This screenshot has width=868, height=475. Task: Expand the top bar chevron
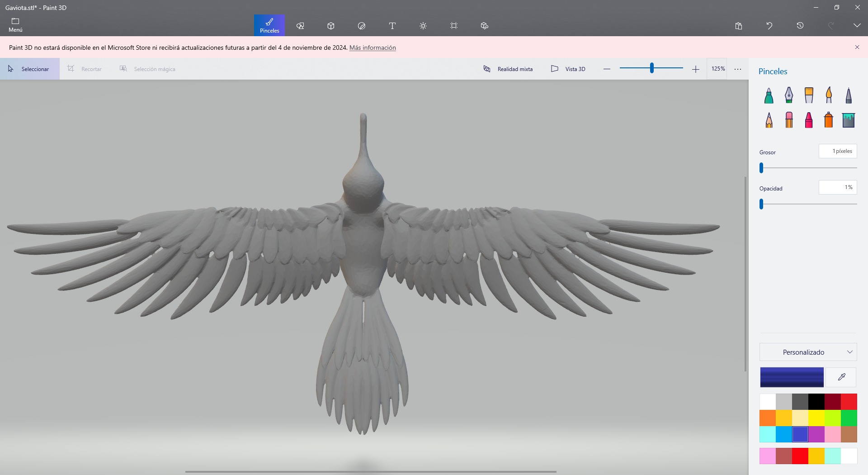[857, 26]
